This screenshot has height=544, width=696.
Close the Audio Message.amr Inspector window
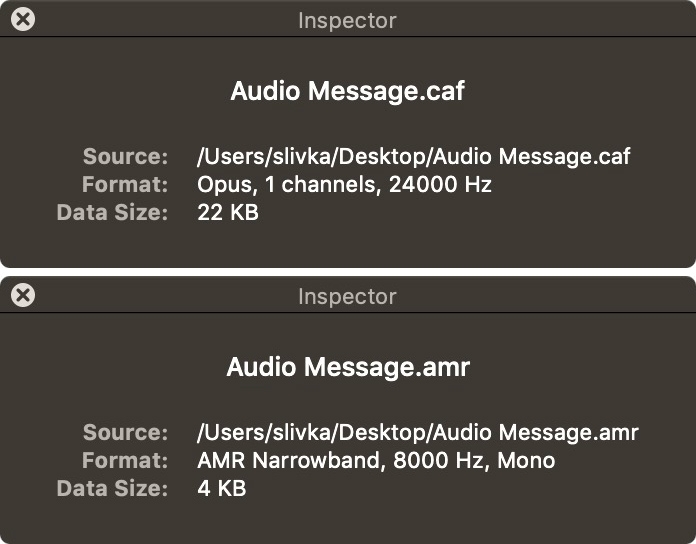tap(23, 295)
